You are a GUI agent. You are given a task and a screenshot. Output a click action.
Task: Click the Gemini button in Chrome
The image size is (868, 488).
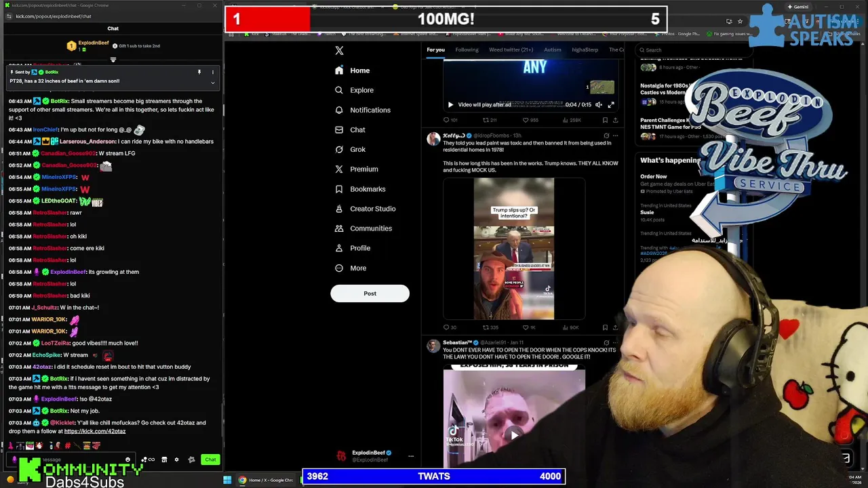[797, 7]
